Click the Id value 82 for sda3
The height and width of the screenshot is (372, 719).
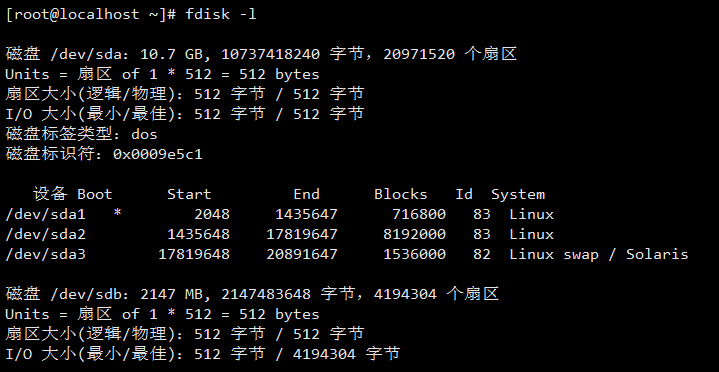tap(481, 254)
